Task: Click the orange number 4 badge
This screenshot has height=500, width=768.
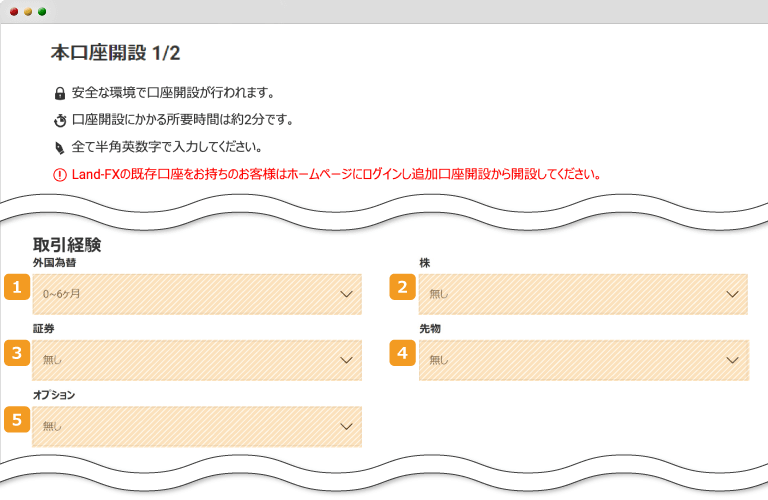Action: pyautogui.click(x=402, y=353)
